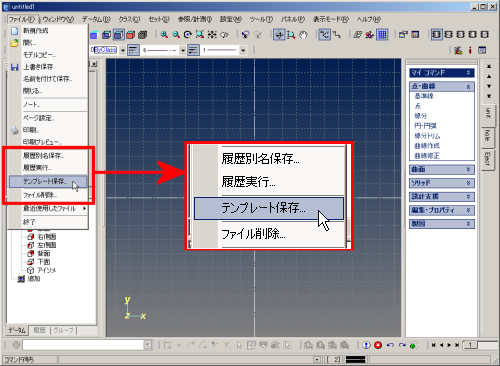Click the black color swatch in status bar
Screen dimensions: 500x366
[x=355, y=359]
